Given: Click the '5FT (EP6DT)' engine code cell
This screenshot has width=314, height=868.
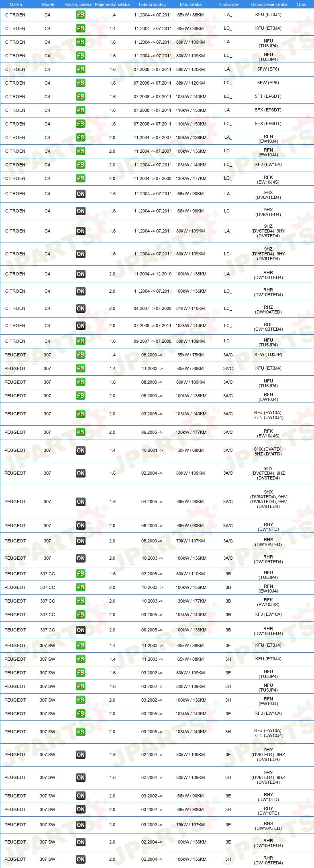Looking at the screenshot, I should point(268,97).
